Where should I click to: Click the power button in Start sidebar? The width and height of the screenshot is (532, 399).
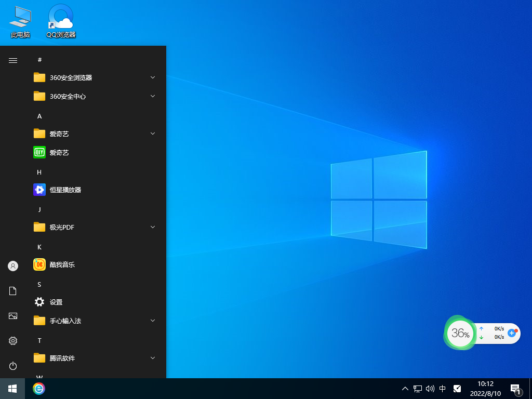coord(13,366)
